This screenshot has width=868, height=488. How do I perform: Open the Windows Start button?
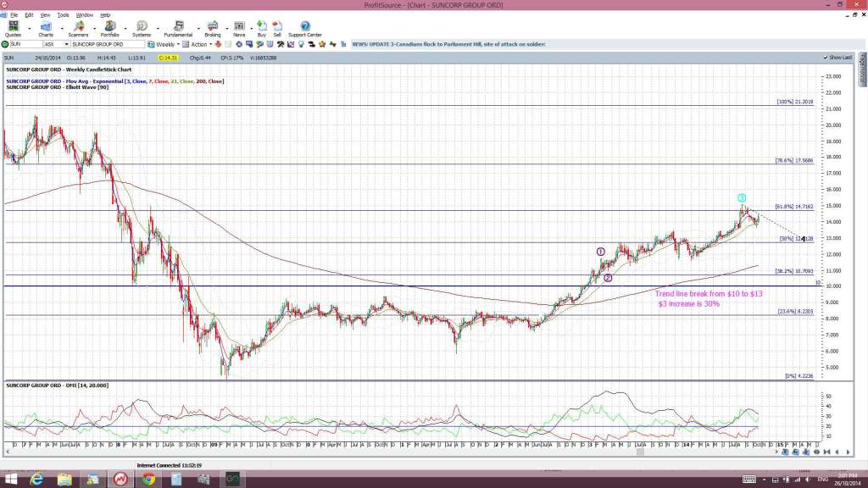click(10, 480)
